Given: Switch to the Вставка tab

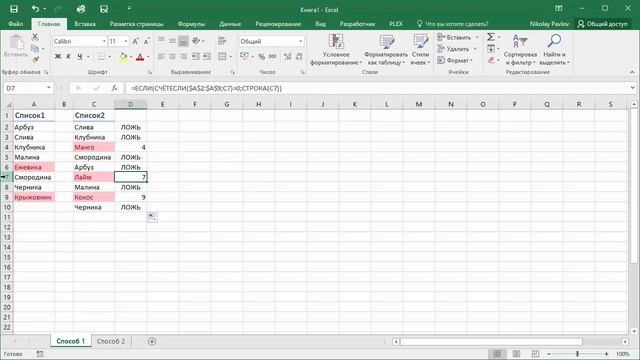Looking at the screenshot, I should [x=85, y=24].
